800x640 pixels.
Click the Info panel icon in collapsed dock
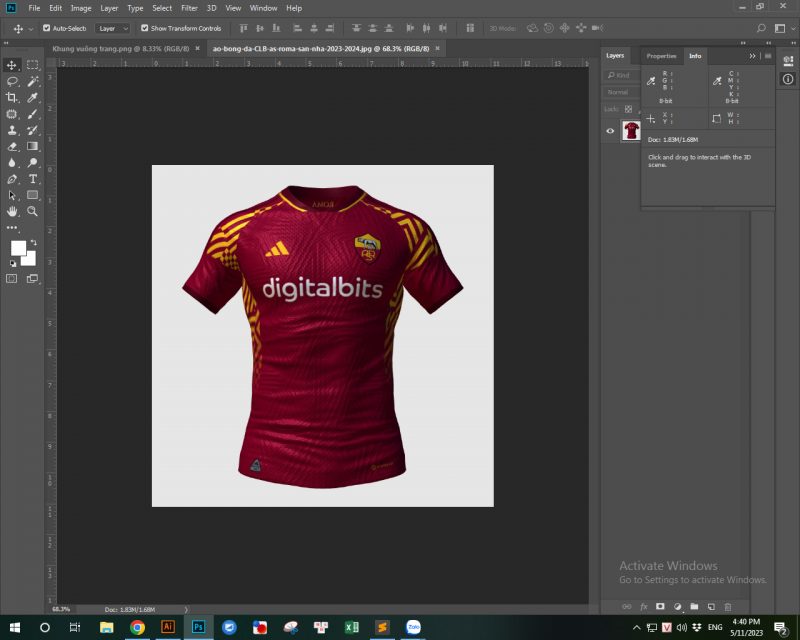pyautogui.click(x=788, y=79)
